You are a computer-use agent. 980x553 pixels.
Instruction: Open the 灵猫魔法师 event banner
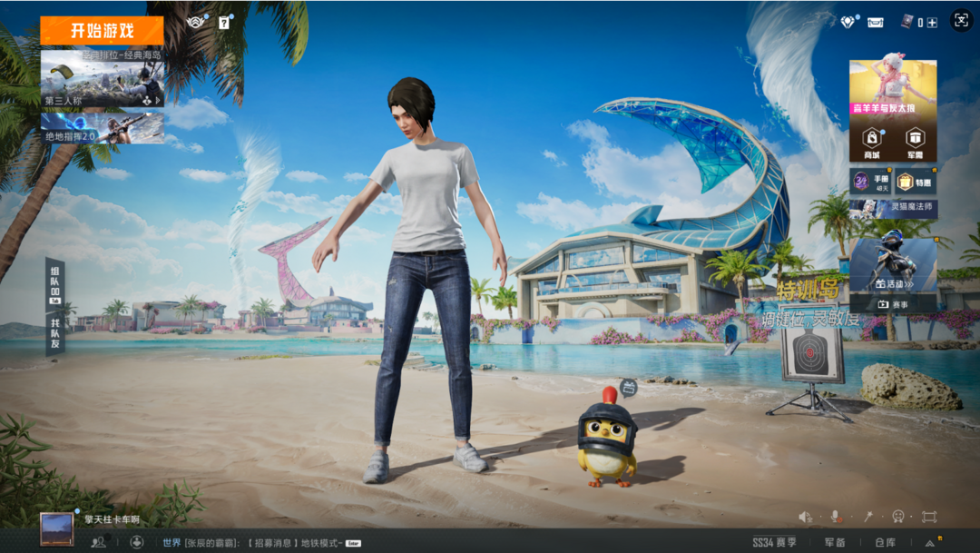[893, 208]
